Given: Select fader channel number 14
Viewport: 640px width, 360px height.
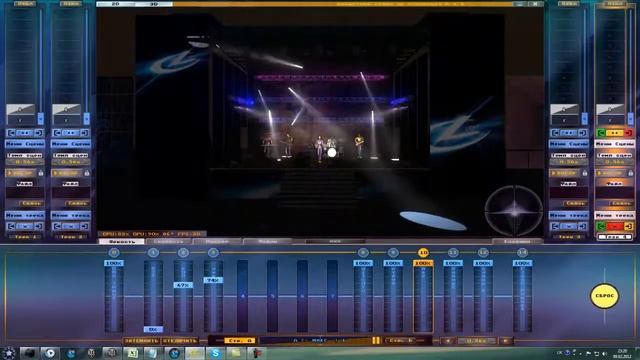Looking at the screenshot, I should pos(522,253).
